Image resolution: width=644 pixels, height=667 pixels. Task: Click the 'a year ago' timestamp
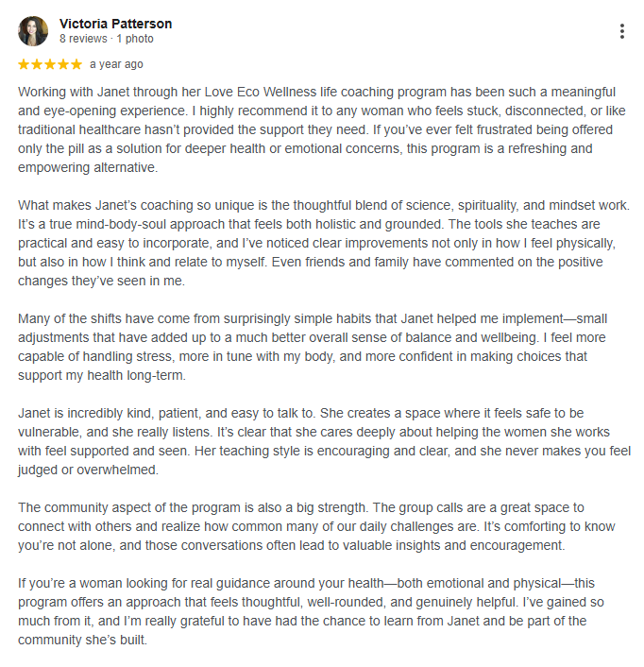(116, 64)
